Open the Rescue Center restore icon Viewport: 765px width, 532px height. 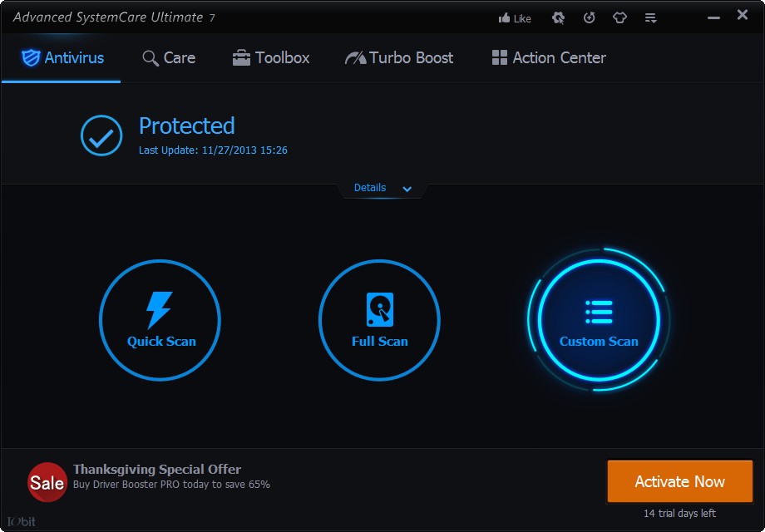(x=590, y=18)
